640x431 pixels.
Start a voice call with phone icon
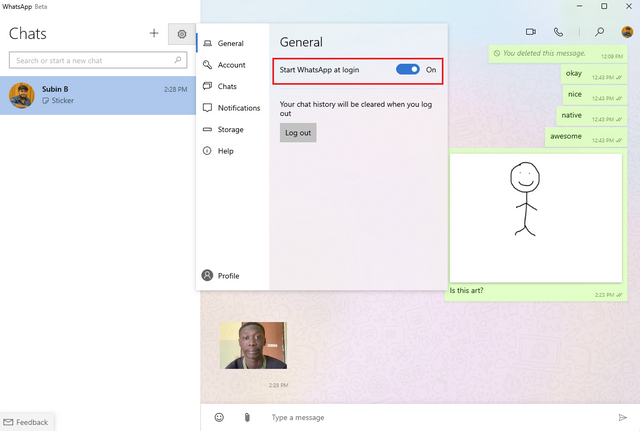pyautogui.click(x=558, y=32)
